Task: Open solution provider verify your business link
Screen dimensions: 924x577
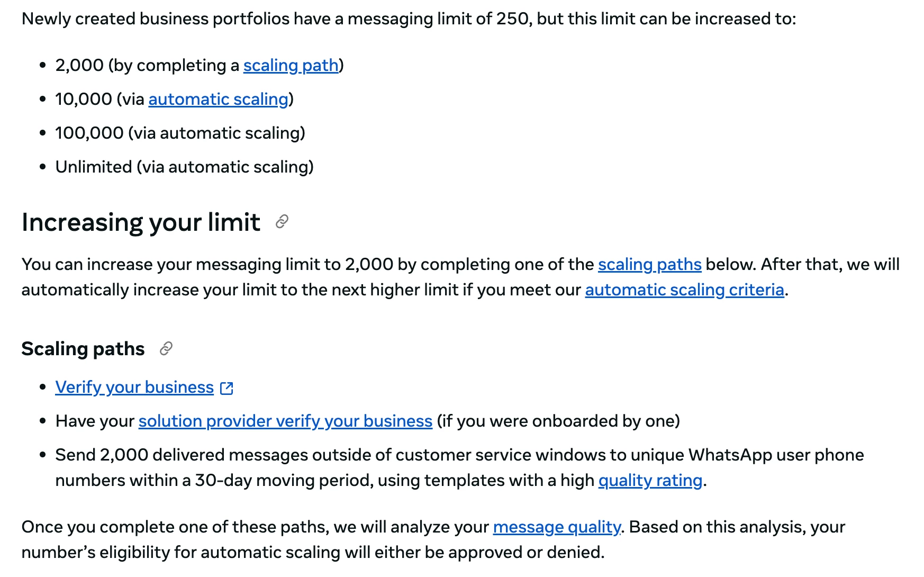Action: point(285,421)
